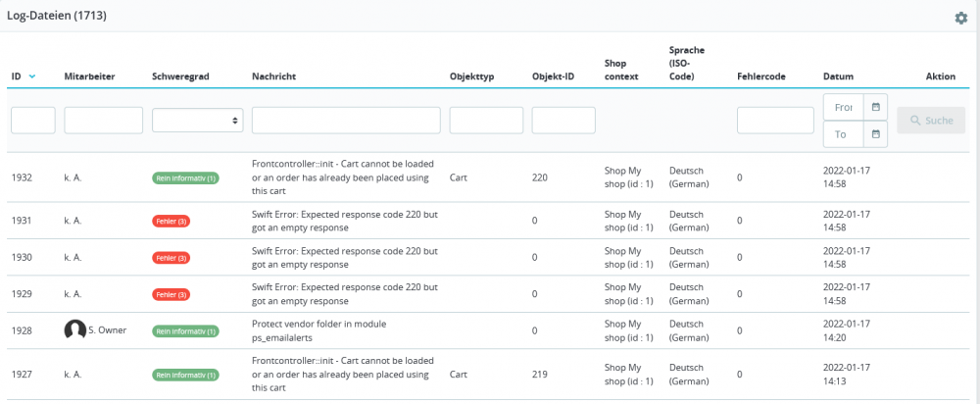Sort by Nachricht column header
Viewport: 980px width, 404px height.
click(274, 76)
